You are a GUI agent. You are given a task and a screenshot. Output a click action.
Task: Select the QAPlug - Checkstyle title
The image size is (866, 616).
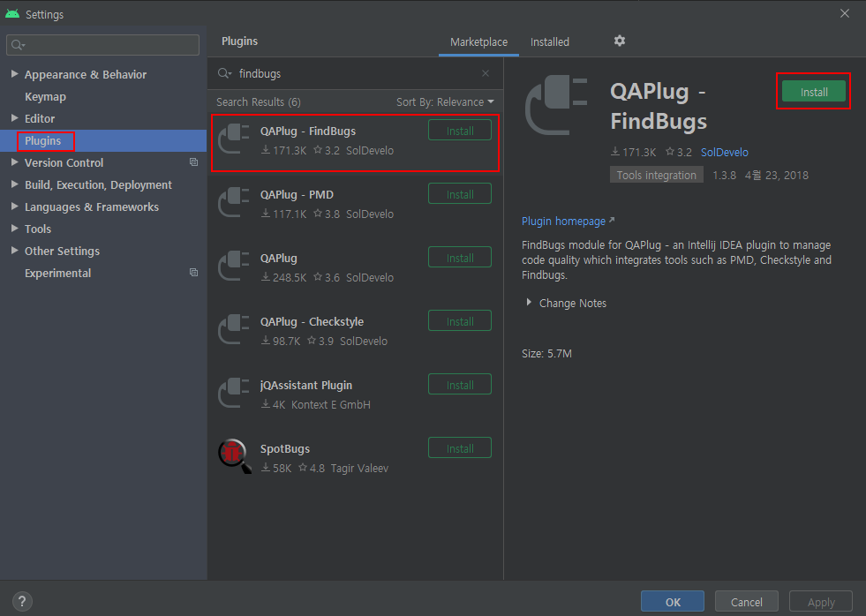[312, 322]
